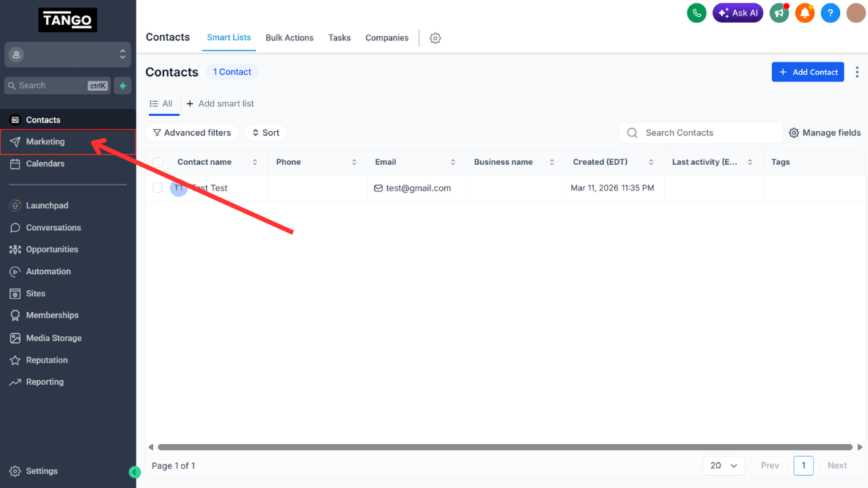Viewport: 868px width, 488px height.
Task: Collapse sidebar with green arrow button
Action: 134,472
